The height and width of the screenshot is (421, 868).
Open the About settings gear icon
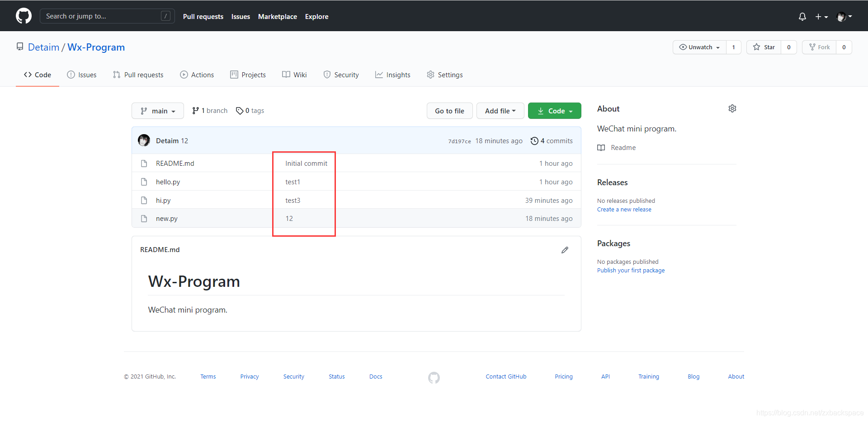[732, 108]
